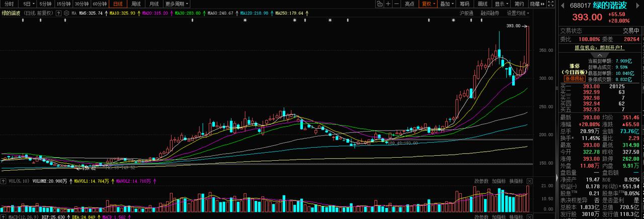
Task: Toggle the 筹码 chip distribution button
Action: 464,4
